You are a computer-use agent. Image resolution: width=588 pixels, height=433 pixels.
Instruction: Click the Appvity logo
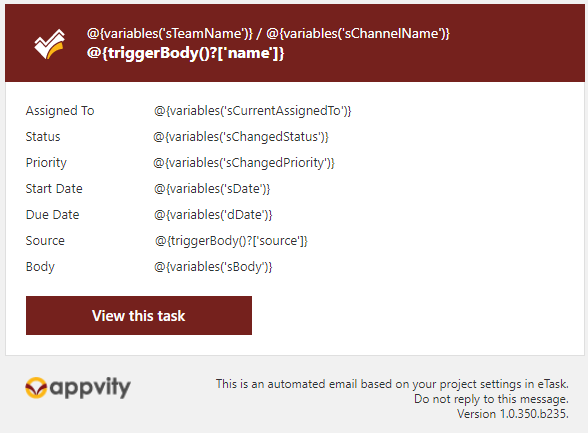(x=78, y=388)
